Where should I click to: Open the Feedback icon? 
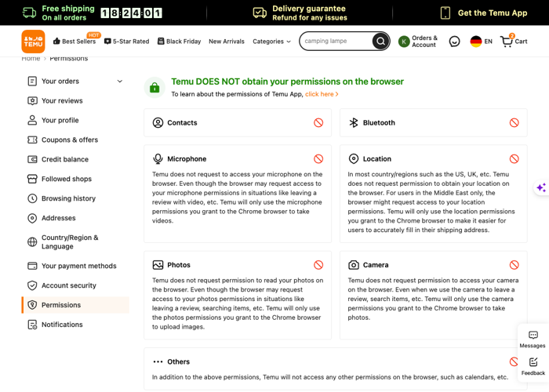point(533,365)
